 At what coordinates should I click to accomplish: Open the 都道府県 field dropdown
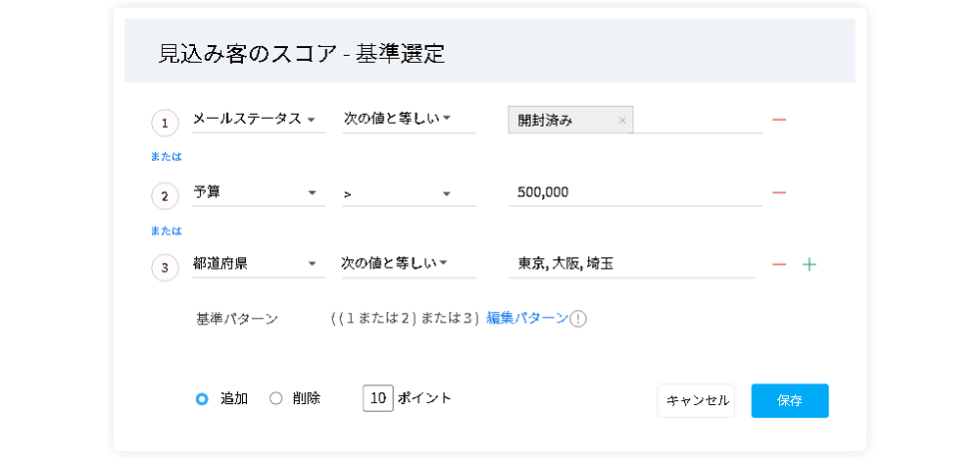click(x=258, y=265)
